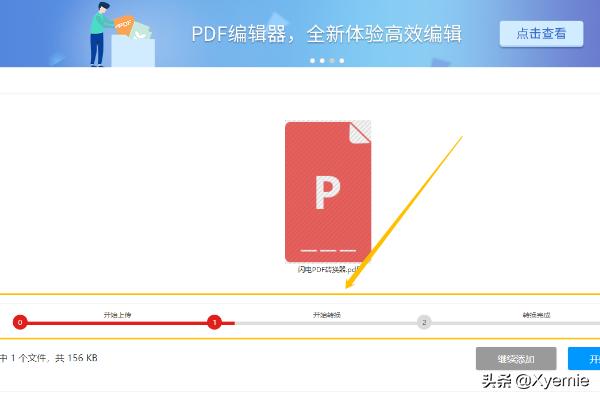Click the 点击查看 banner button
This screenshot has width=600, height=400.
coord(541,33)
